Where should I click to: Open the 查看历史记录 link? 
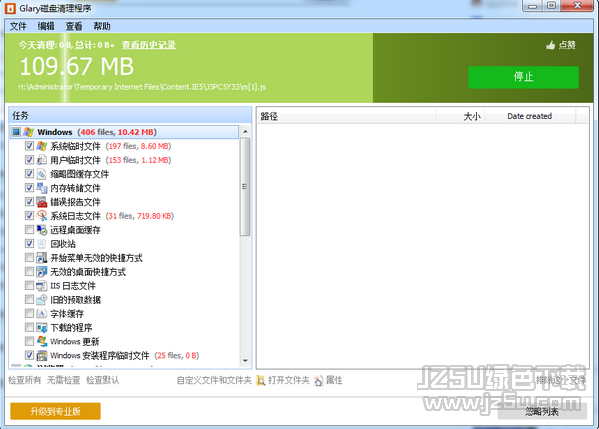click(149, 45)
